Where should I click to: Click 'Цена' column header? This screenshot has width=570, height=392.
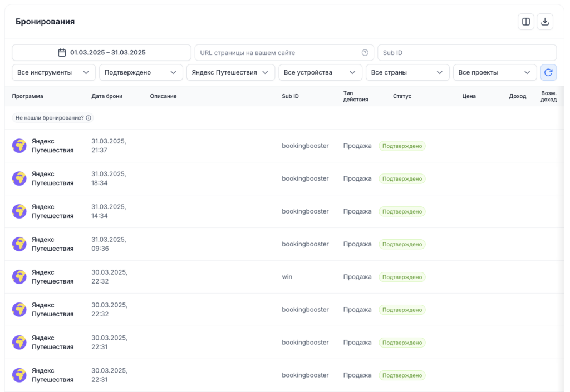point(469,96)
